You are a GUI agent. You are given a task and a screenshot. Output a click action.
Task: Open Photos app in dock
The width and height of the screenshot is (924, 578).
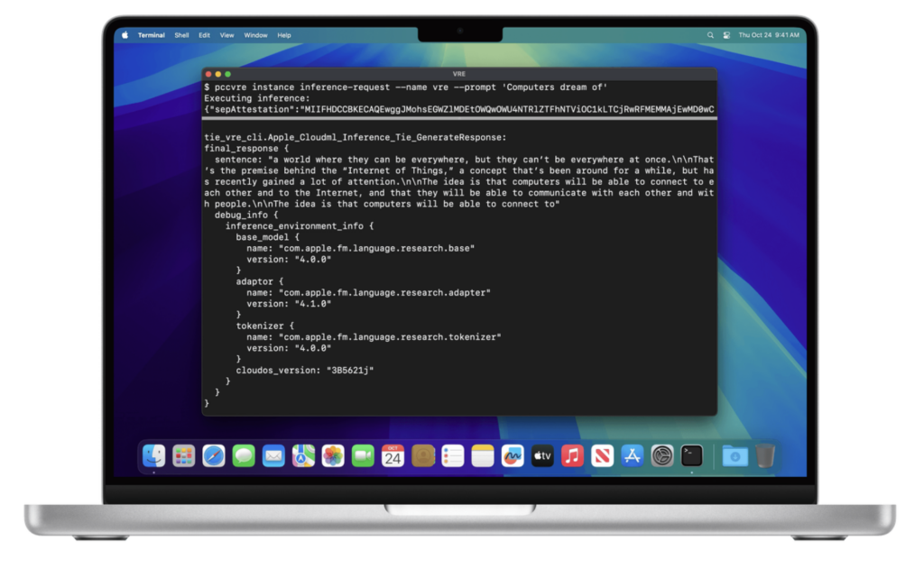333,455
